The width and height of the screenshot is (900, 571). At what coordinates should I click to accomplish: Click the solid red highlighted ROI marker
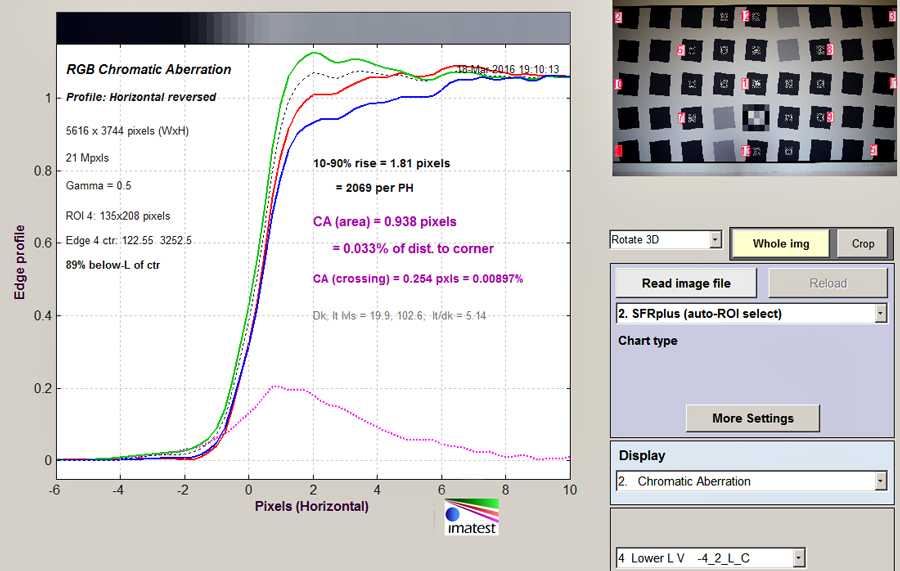coord(618,151)
